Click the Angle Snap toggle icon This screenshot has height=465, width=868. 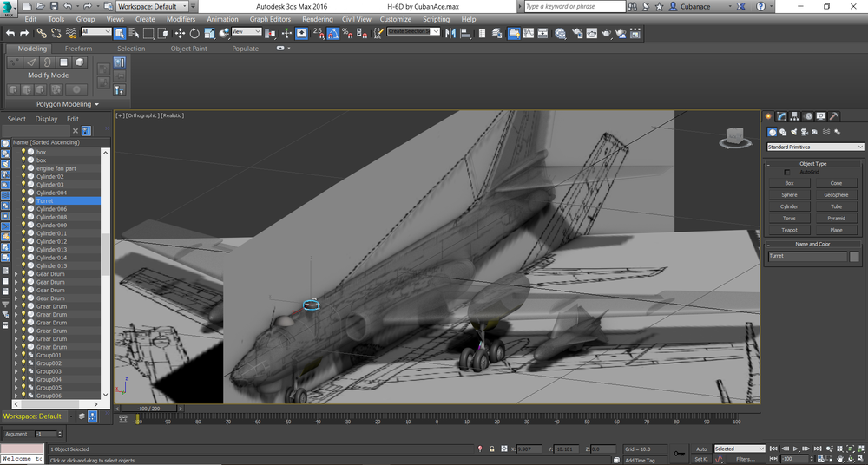click(x=332, y=33)
